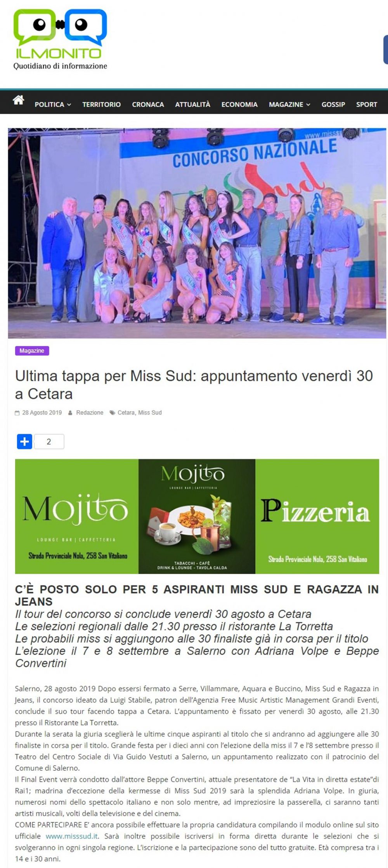Click the calendar icon next to the date

tap(17, 413)
